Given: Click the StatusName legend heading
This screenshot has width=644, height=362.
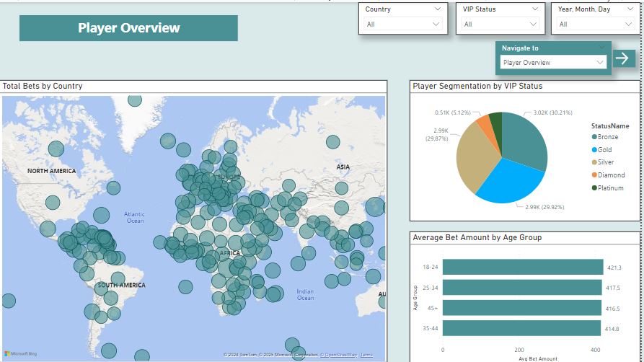Looking at the screenshot, I should 610,125.
